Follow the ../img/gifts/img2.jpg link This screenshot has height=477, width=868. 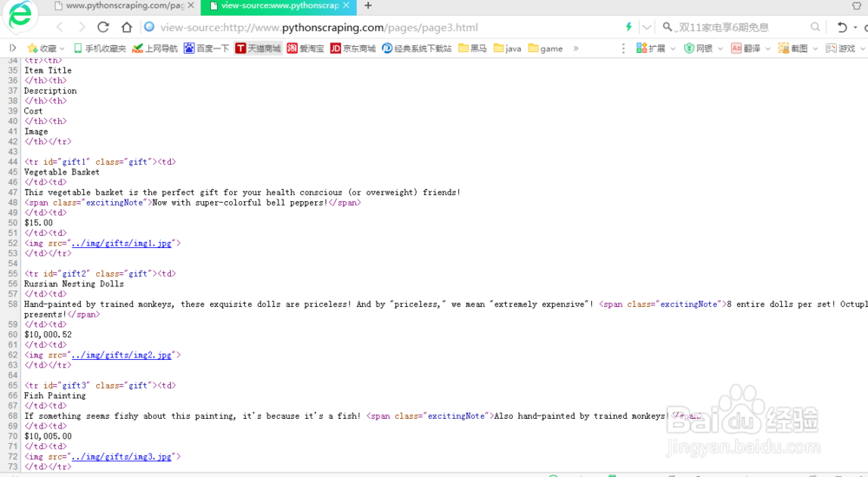[x=122, y=356]
